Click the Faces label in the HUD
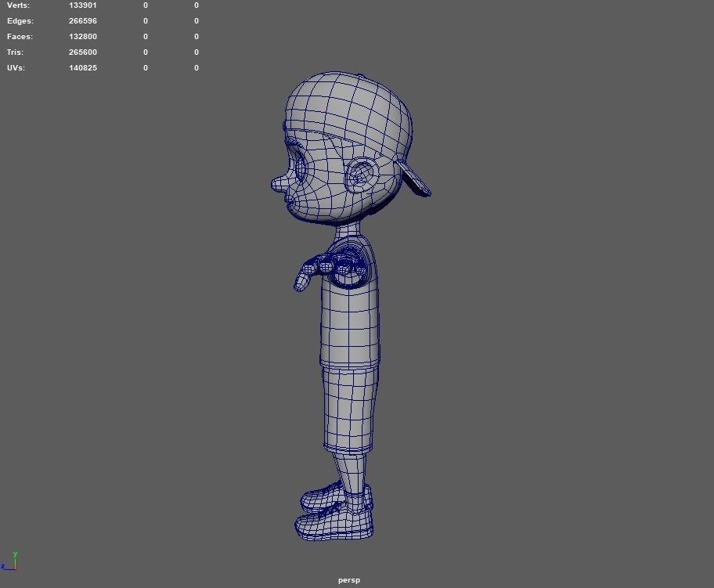 (x=20, y=37)
